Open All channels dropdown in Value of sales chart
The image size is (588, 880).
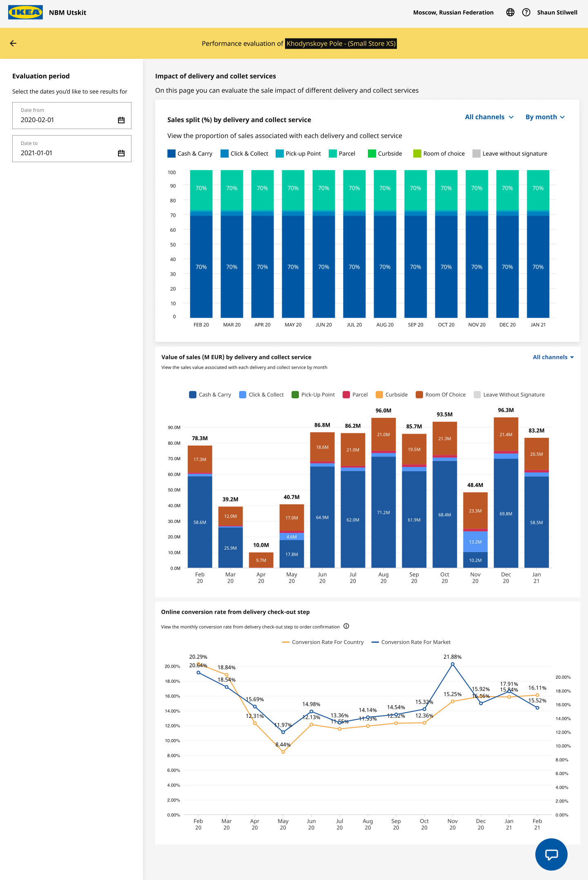tap(553, 357)
